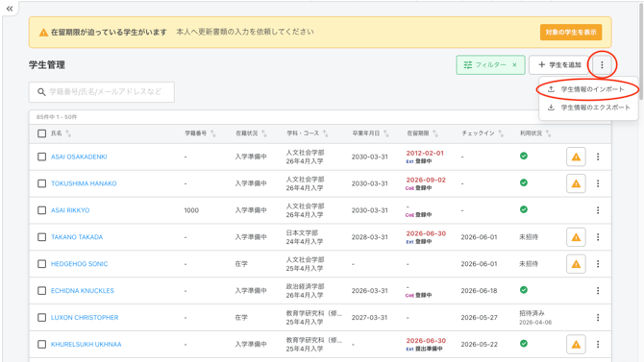Sort by 利用状況 column arrows
This screenshot has height=362, width=644.
pyautogui.click(x=548, y=133)
